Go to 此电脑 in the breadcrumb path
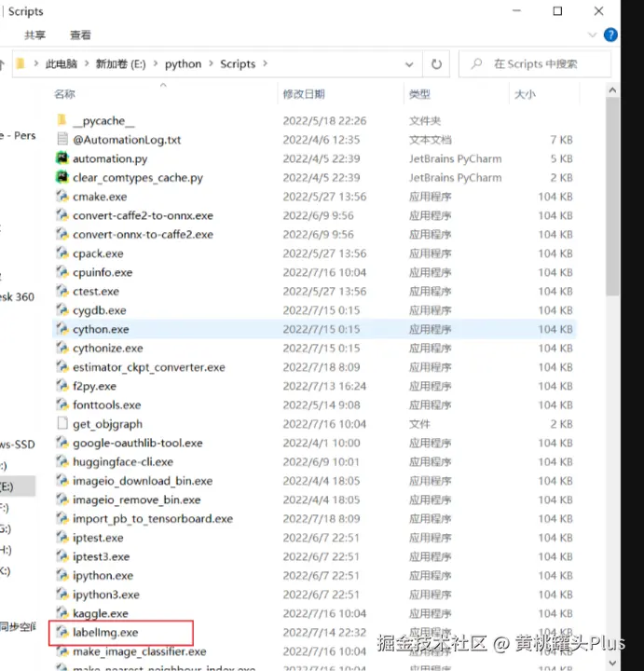Image resolution: width=644 pixels, height=671 pixels. coord(62,63)
